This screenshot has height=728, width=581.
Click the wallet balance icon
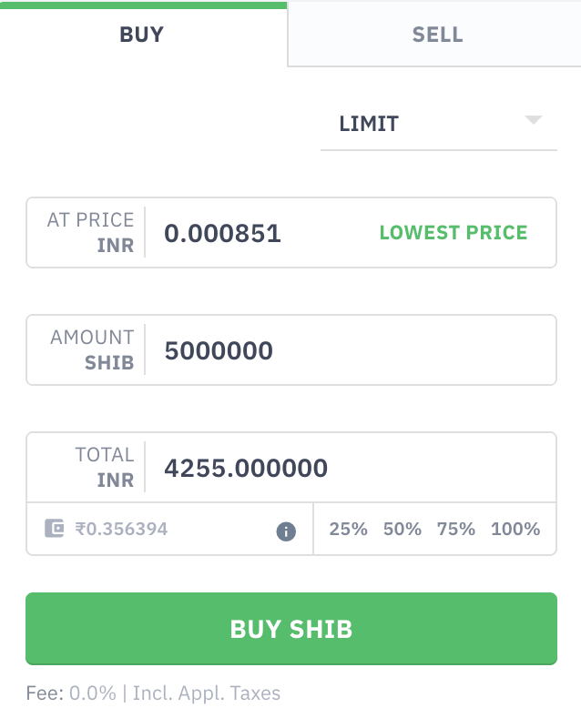pos(55,529)
